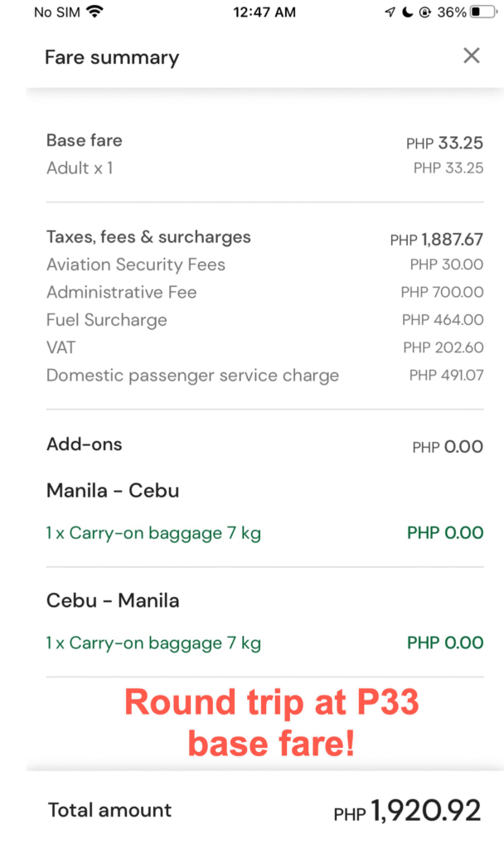504x849 pixels.
Task: Tap the 12:47 AM clock
Action: 264,12
